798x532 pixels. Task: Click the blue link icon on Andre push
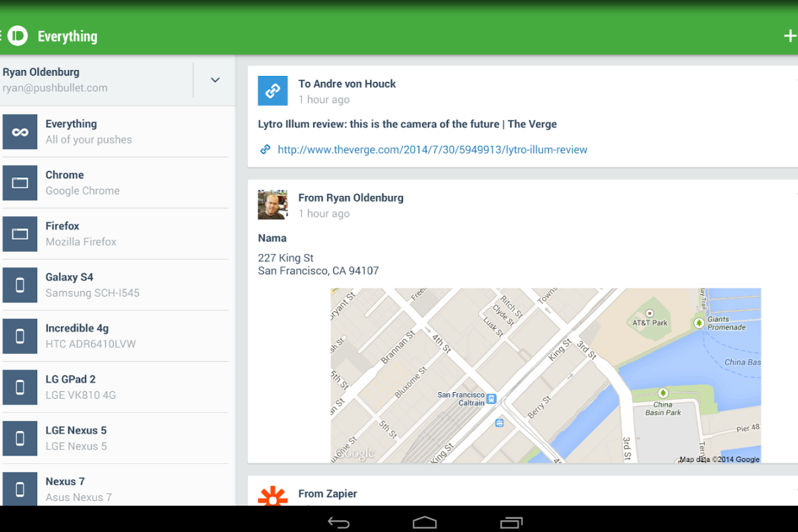click(x=273, y=91)
